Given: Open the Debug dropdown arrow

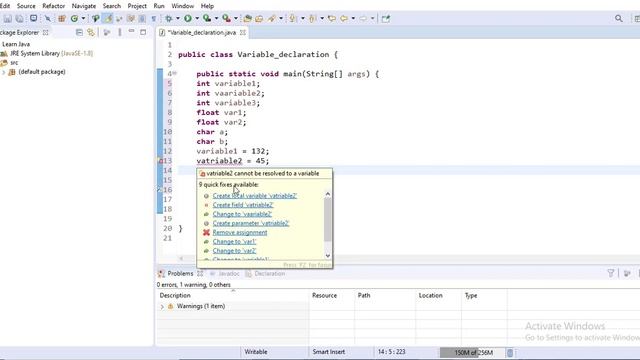Looking at the screenshot, I should pos(178,18).
